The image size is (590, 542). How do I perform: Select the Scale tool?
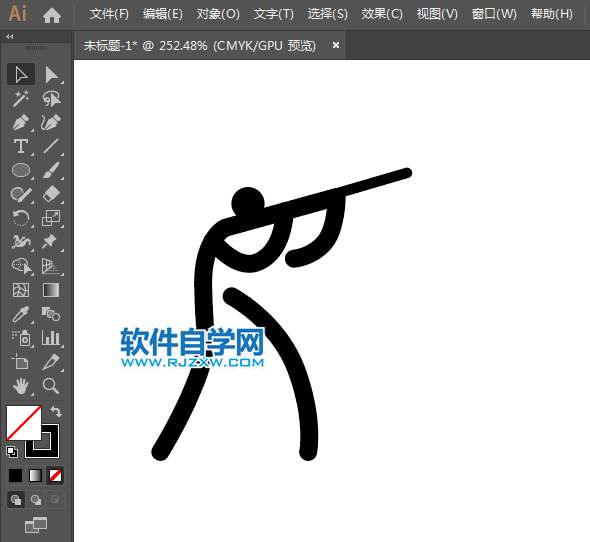51,218
